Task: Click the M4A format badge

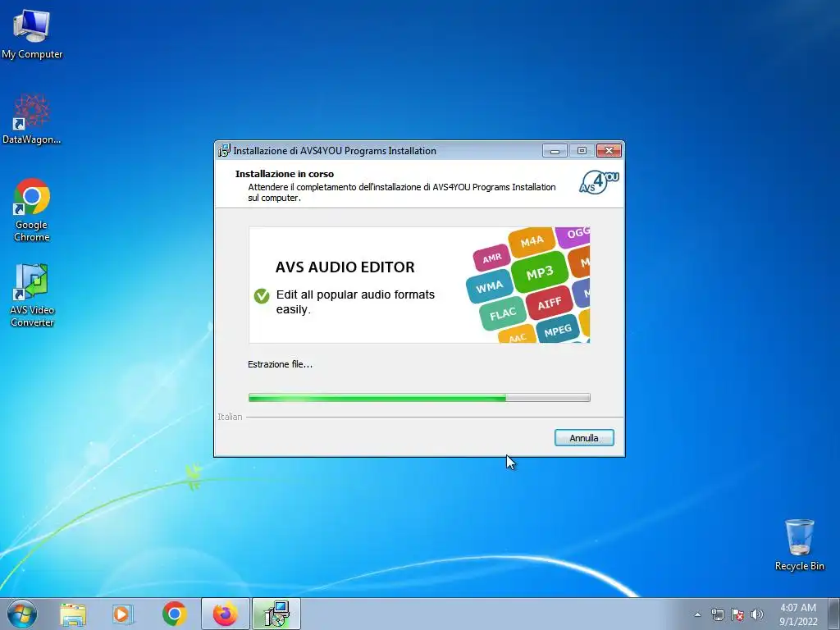Action: pyautogui.click(x=532, y=242)
